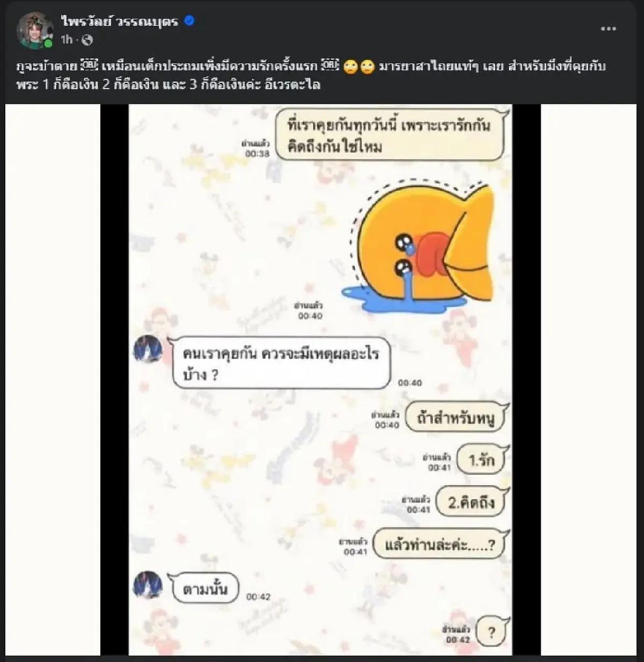Click the green online status dot
Screen dimensions: 644x662
point(49,43)
